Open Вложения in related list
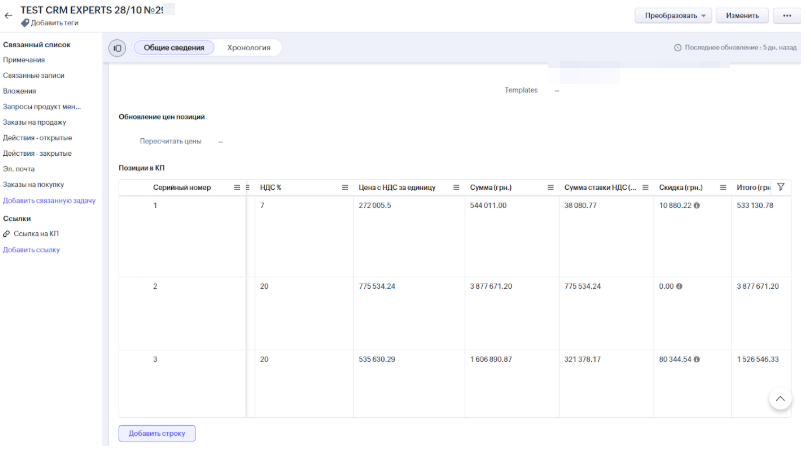Viewport: 806px width, 468px height. 20,91
